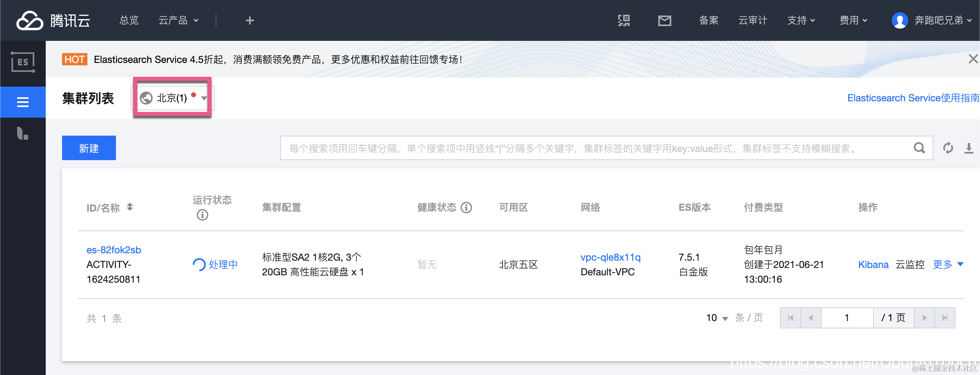Click the 操作 column header
The image size is (980, 375).
click(868, 208)
